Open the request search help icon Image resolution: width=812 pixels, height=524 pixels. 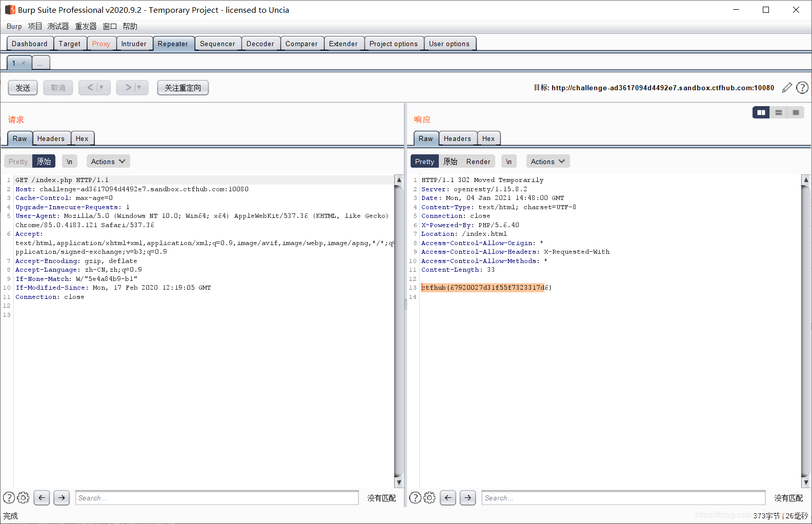[9, 497]
